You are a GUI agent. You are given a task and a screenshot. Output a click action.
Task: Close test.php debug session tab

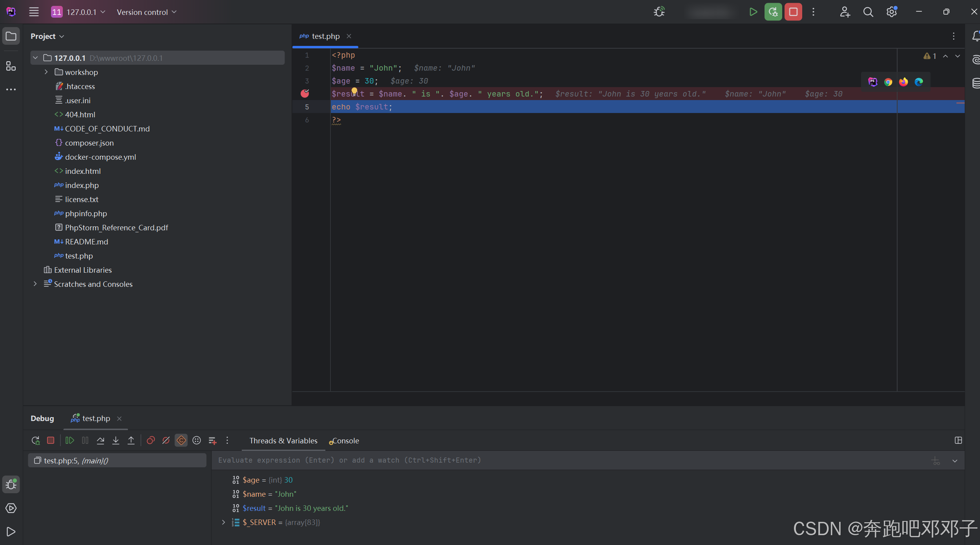point(119,419)
